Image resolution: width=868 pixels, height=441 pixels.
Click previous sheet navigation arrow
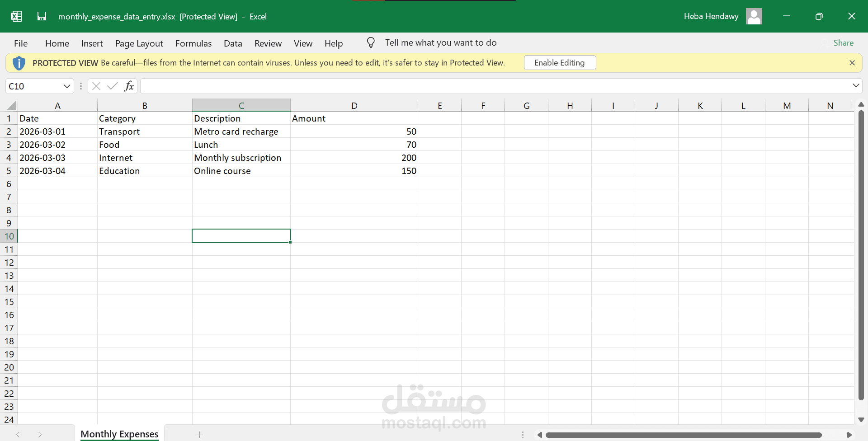pos(18,435)
